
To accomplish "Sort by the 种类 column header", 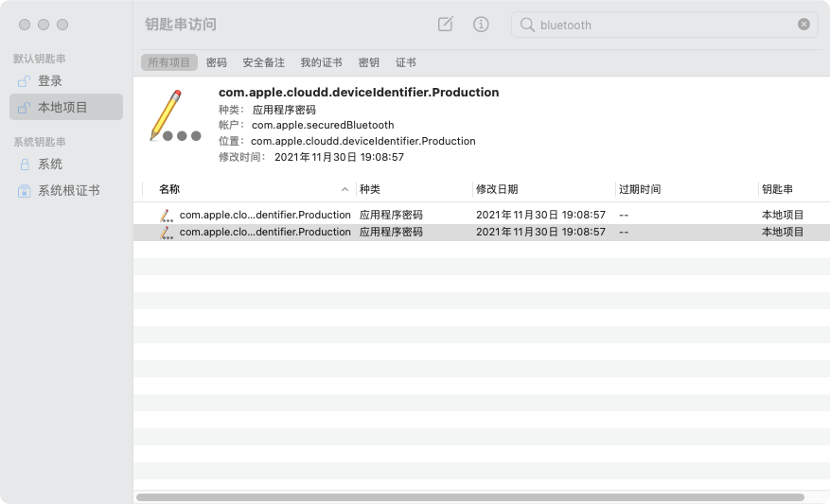I will [x=369, y=189].
